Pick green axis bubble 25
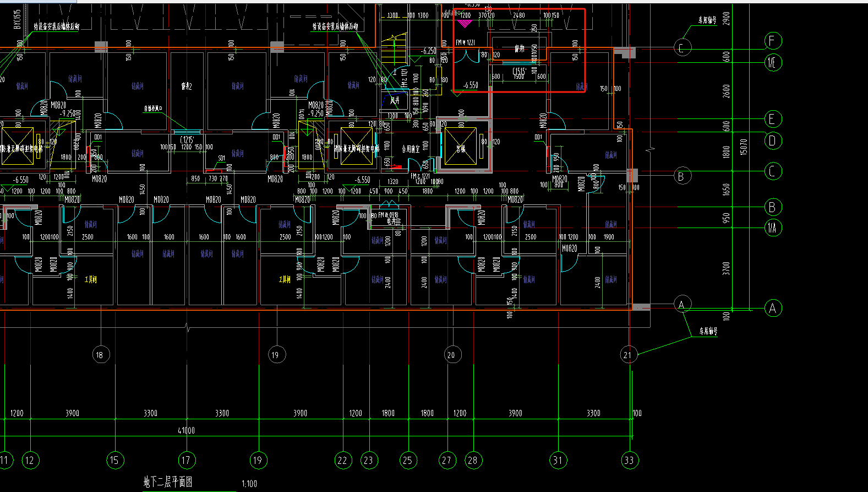Viewport: 868px width, 492px height. [407, 460]
